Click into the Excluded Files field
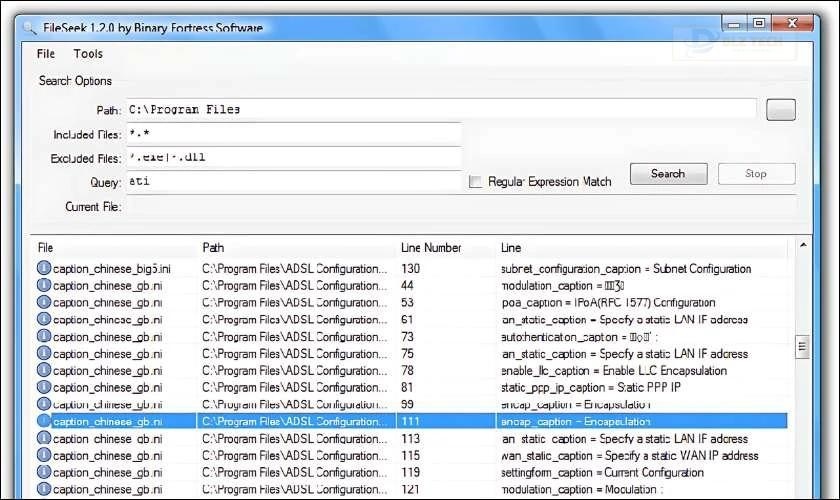The height and width of the screenshot is (500, 840). point(294,158)
